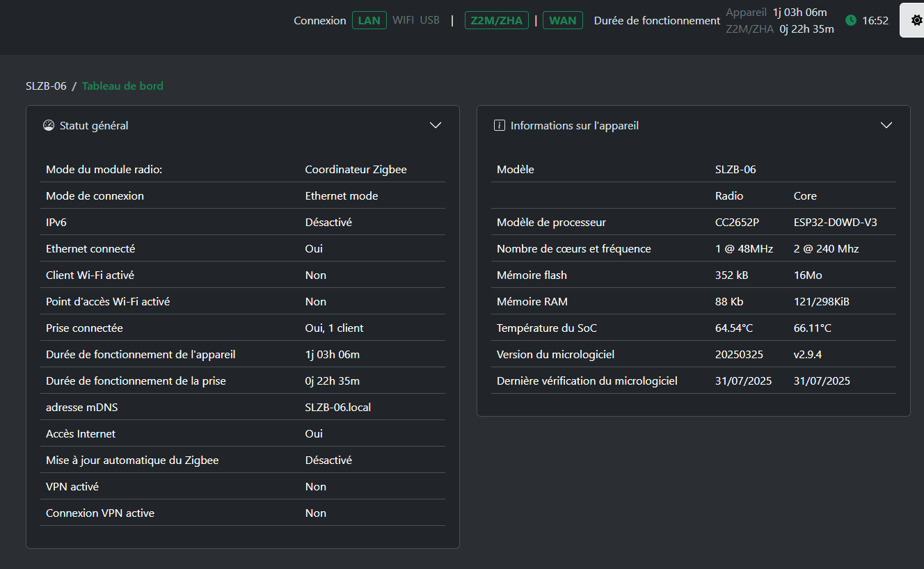The width and height of the screenshot is (924, 569).
Task: Open the settings gear button
Action: 915,21
